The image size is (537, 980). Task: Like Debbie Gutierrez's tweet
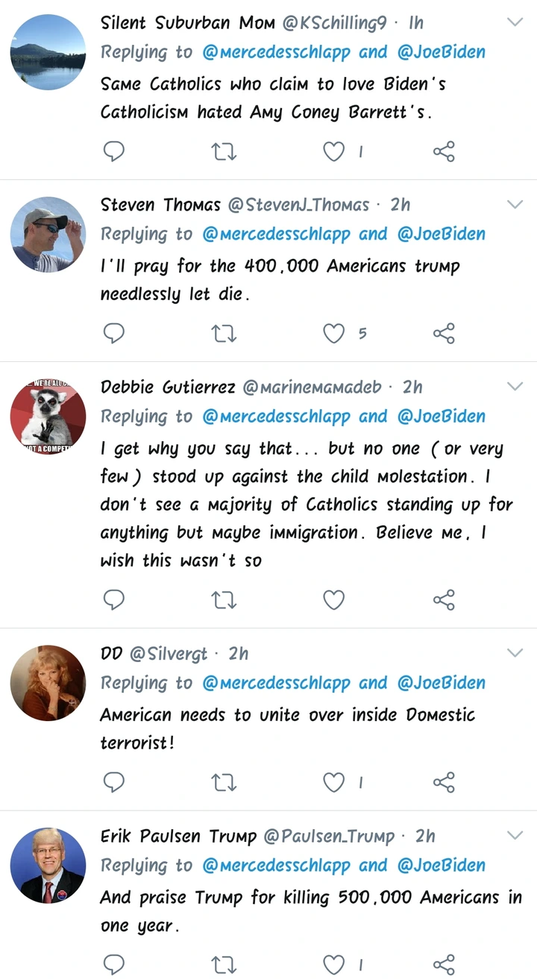pyautogui.click(x=333, y=599)
